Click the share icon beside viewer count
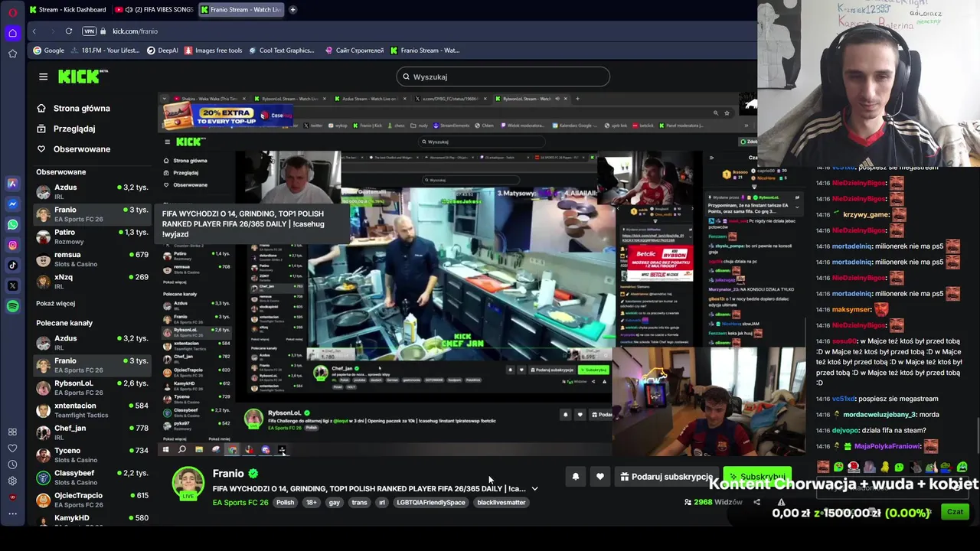This screenshot has width=980, height=551. click(x=756, y=502)
